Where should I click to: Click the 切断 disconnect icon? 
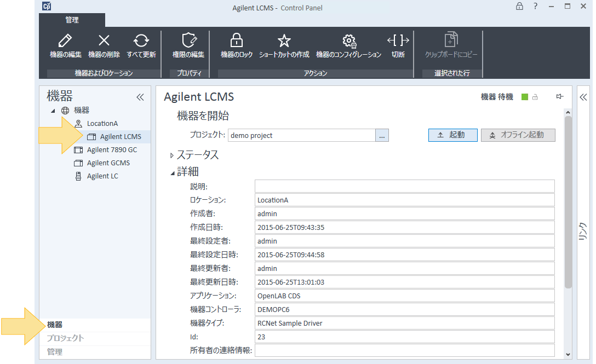tap(398, 40)
